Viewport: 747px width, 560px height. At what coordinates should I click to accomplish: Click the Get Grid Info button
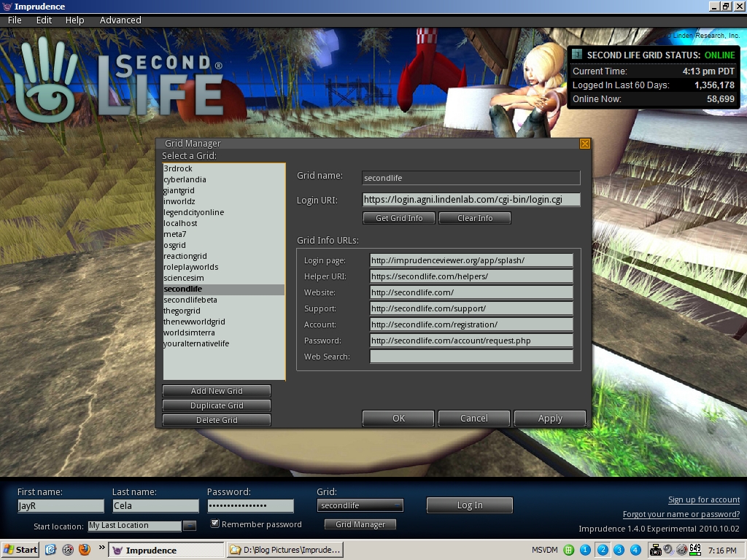pos(399,218)
